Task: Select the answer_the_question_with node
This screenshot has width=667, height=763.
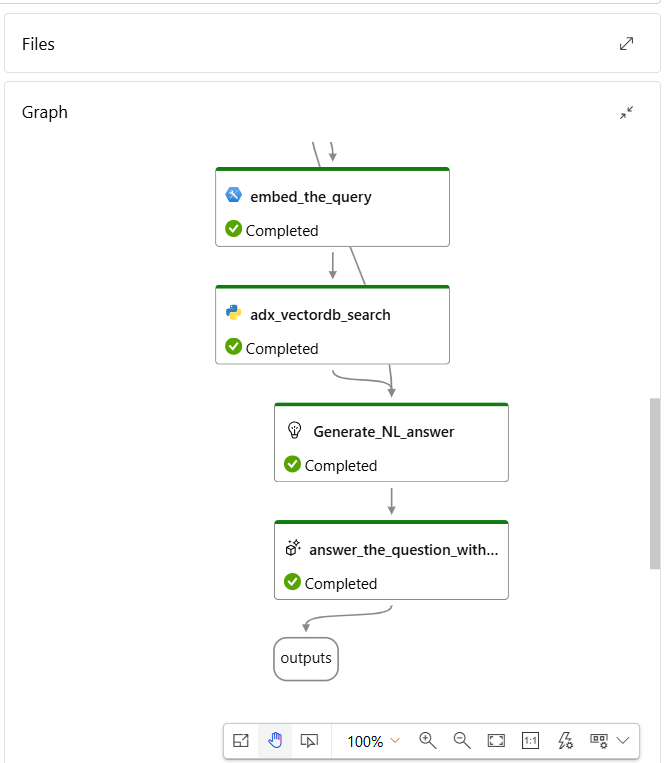Action: coord(391,560)
